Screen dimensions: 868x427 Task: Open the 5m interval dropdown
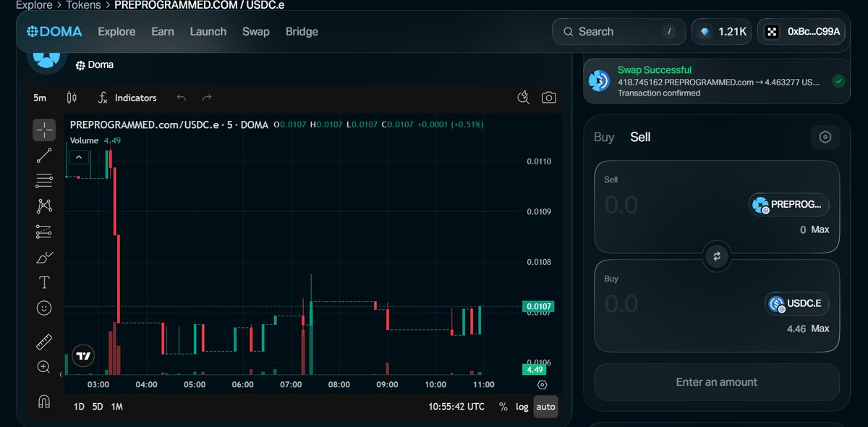pyautogui.click(x=40, y=98)
